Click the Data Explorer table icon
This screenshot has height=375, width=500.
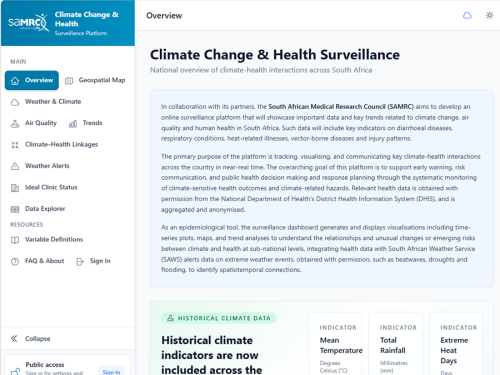click(x=15, y=209)
